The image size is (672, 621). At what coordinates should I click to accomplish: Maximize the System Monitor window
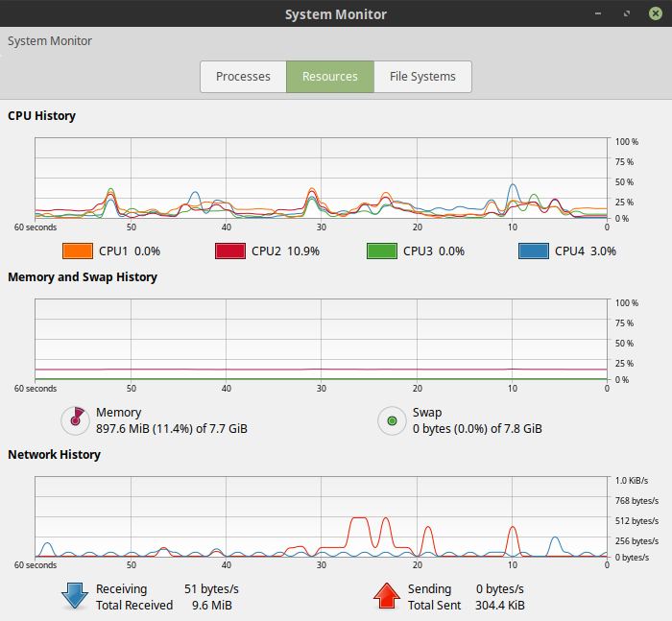tap(628, 14)
